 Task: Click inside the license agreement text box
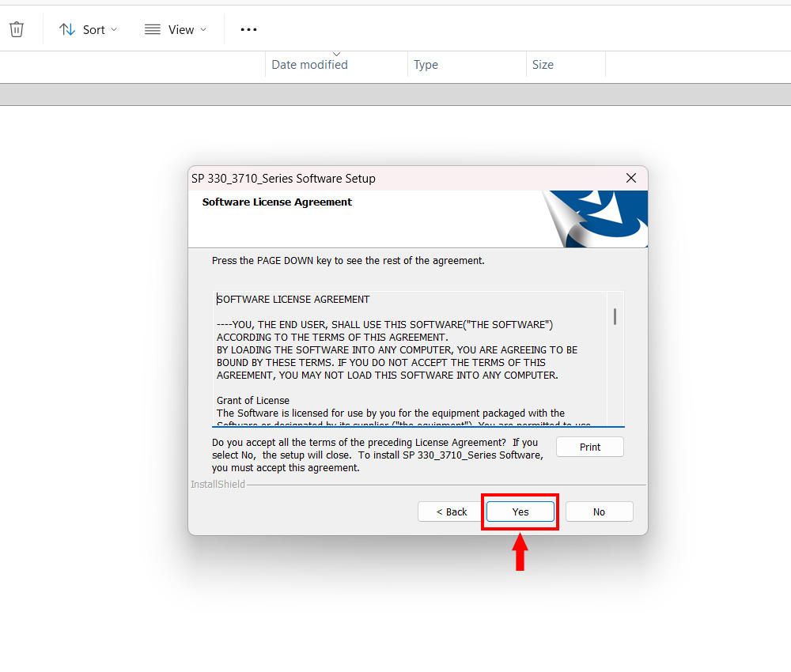418,358
